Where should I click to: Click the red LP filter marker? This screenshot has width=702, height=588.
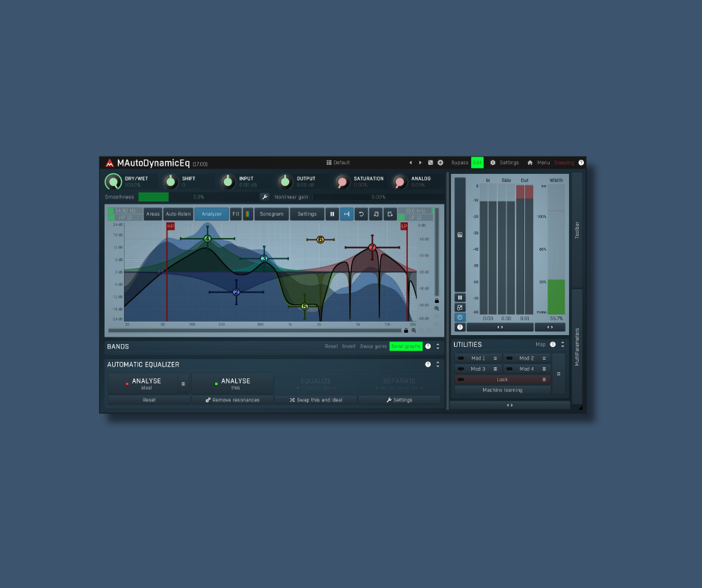point(404,226)
